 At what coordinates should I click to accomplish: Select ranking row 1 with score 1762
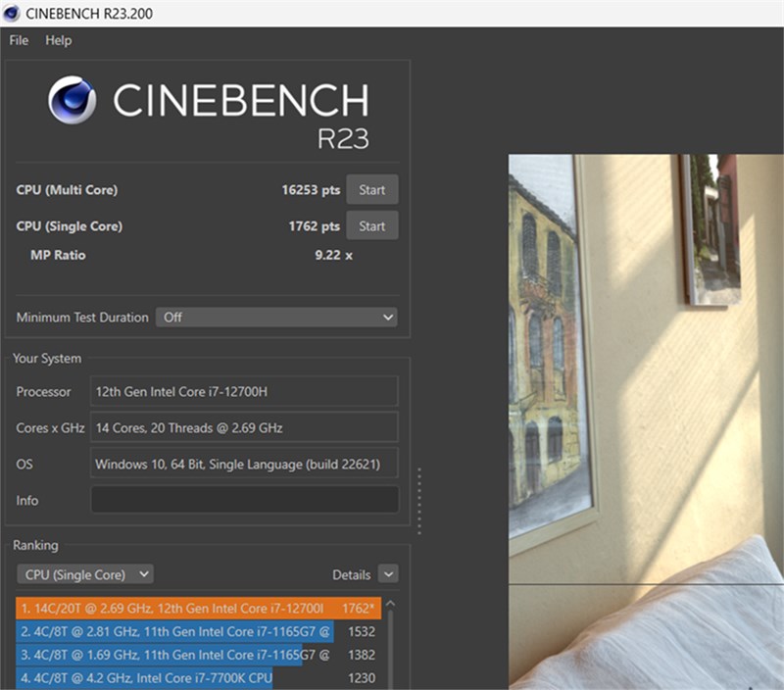(199, 609)
